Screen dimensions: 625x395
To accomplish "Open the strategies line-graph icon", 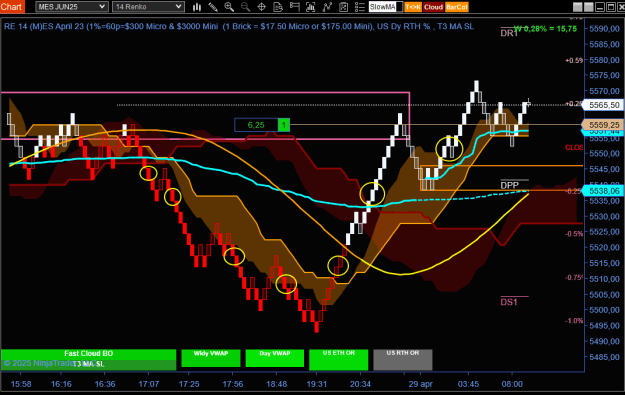I will tap(327, 7).
